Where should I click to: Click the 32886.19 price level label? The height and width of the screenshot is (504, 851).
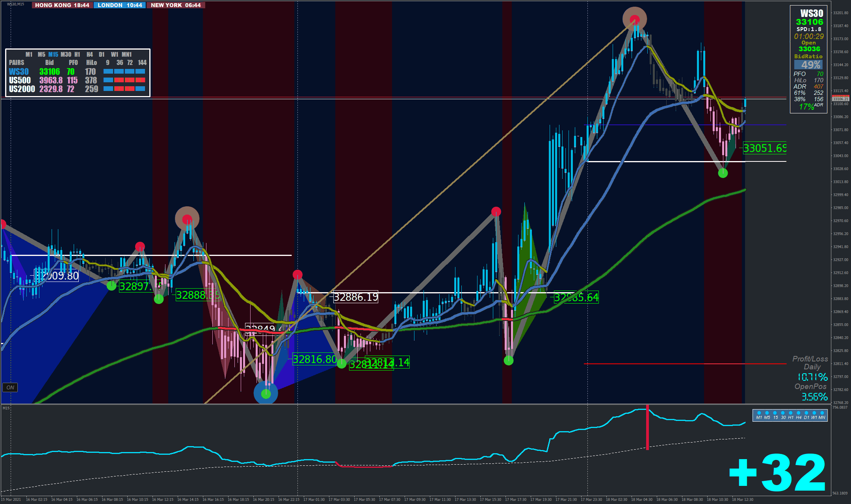point(355,297)
